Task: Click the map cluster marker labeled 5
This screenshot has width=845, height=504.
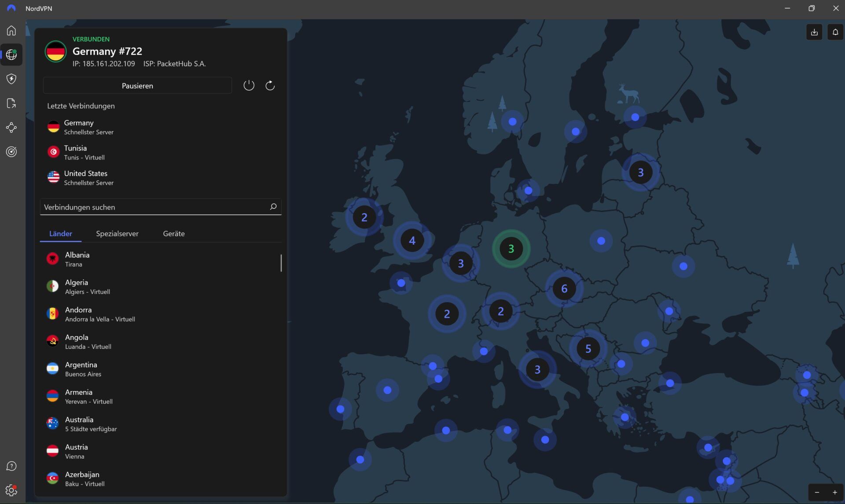Action: click(588, 349)
